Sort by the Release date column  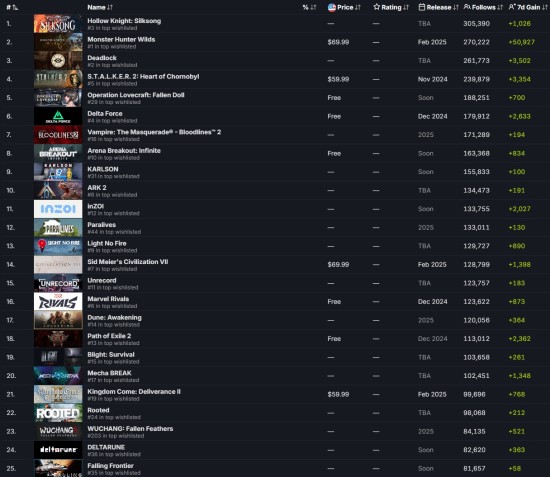438,7
